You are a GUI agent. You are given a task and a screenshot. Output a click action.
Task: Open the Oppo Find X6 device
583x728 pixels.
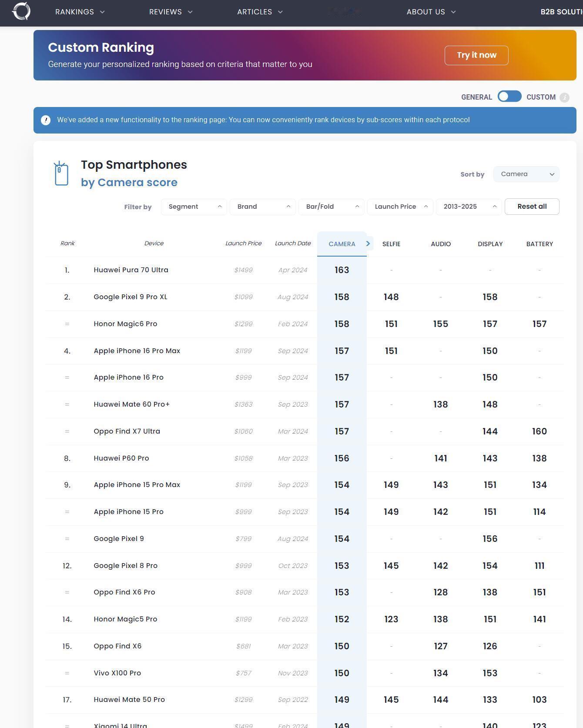click(x=117, y=646)
